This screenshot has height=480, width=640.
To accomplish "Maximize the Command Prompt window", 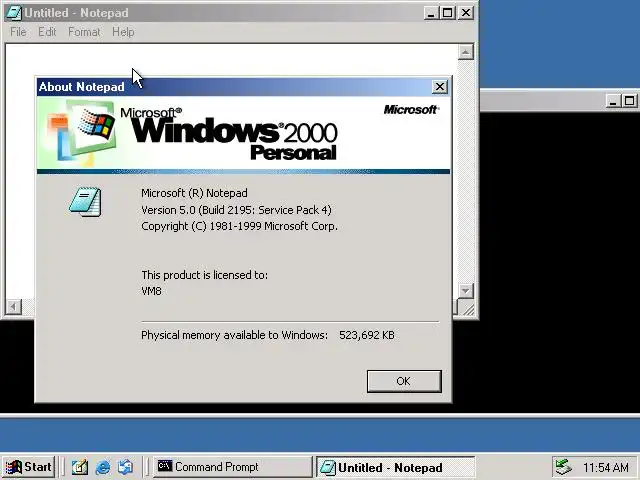I will pos(629,101).
